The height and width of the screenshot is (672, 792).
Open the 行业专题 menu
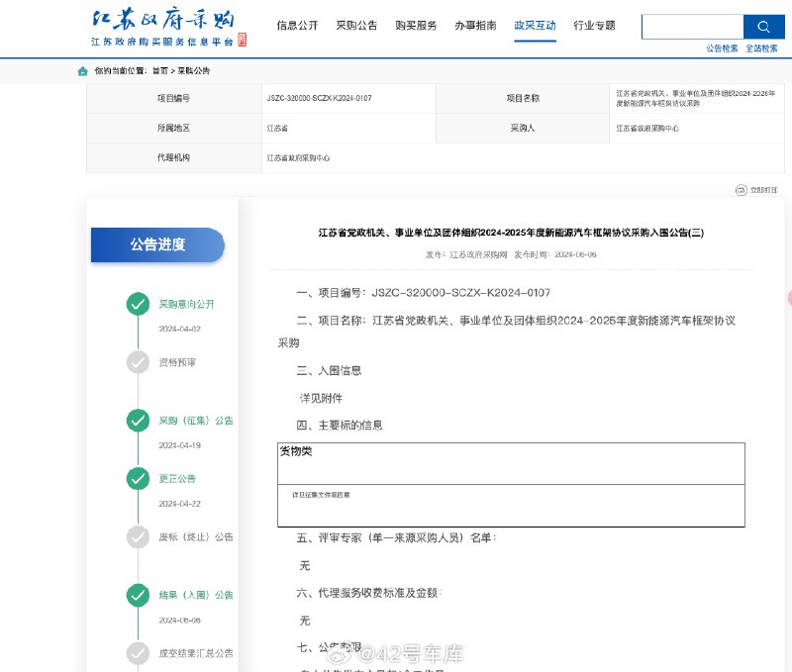[x=595, y=26]
